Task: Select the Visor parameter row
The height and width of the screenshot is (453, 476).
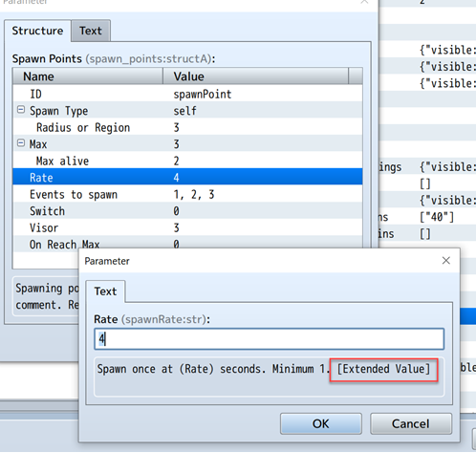Action: pyautogui.click(x=187, y=227)
